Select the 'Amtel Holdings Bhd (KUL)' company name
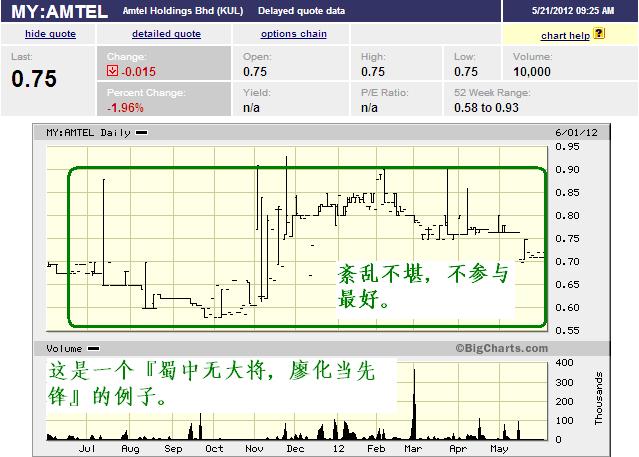 point(183,11)
